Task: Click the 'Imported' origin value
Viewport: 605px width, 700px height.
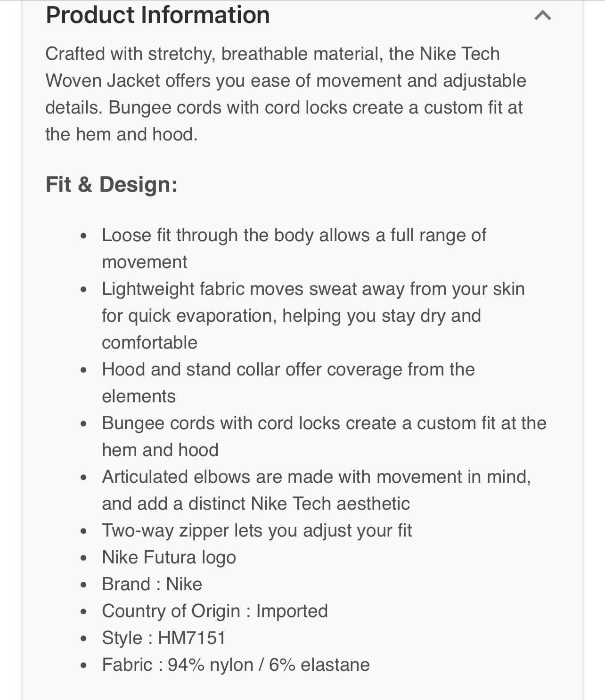Action: (292, 611)
